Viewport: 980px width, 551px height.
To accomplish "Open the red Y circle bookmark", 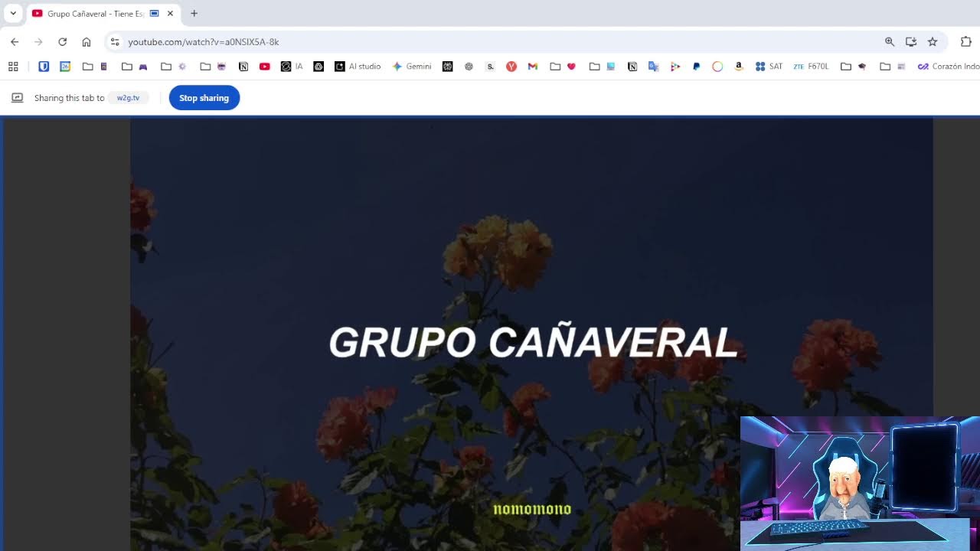I will 511,67.
